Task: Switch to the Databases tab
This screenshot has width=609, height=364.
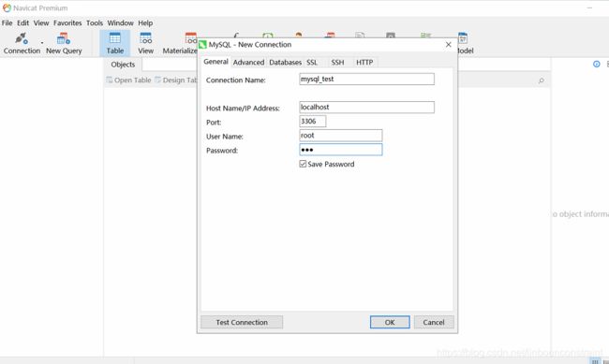Action: coord(285,62)
